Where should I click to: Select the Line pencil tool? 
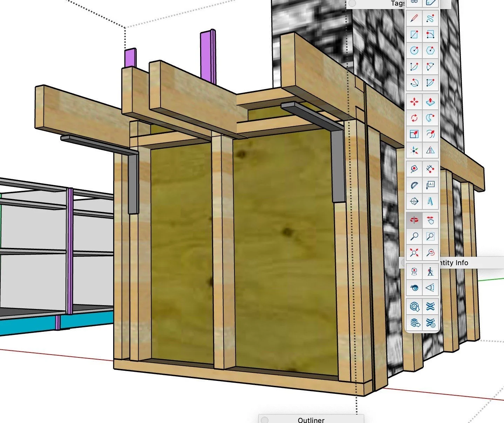[x=414, y=18]
